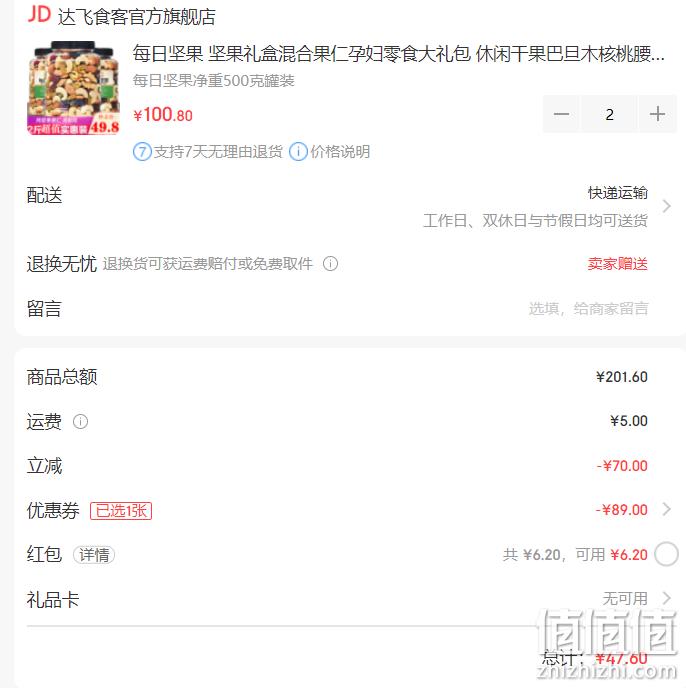Open 红包 详情 details button

[94, 555]
